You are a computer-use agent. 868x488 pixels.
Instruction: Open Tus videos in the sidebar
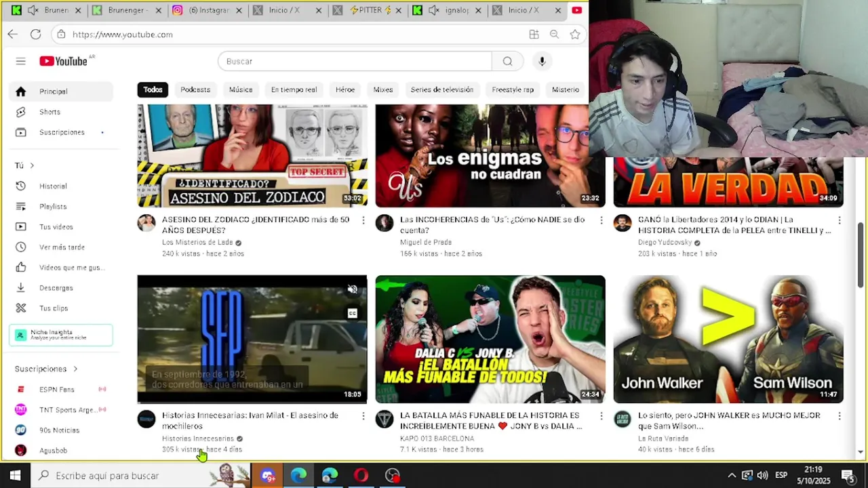[x=61, y=226]
